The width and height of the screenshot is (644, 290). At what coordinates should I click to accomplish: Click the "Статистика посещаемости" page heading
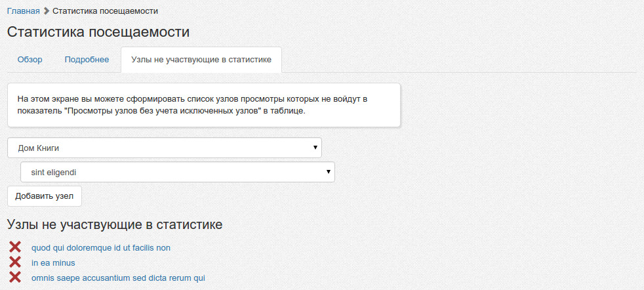coord(98,32)
